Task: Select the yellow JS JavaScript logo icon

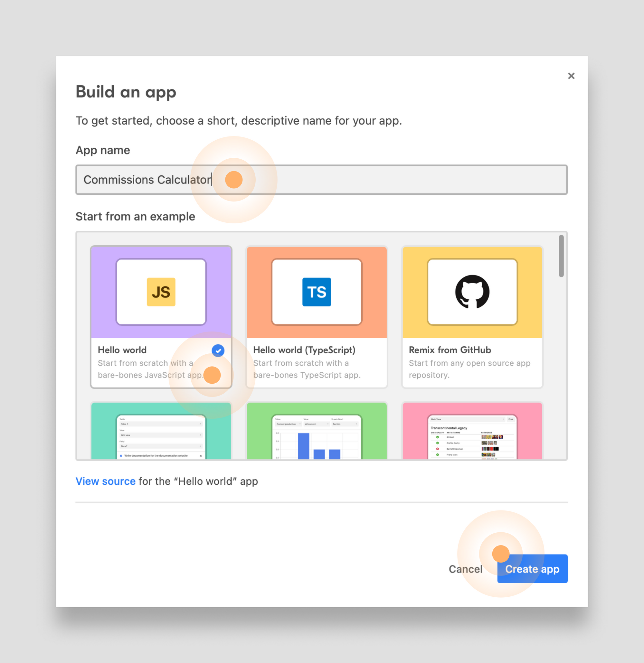Action: click(x=161, y=291)
